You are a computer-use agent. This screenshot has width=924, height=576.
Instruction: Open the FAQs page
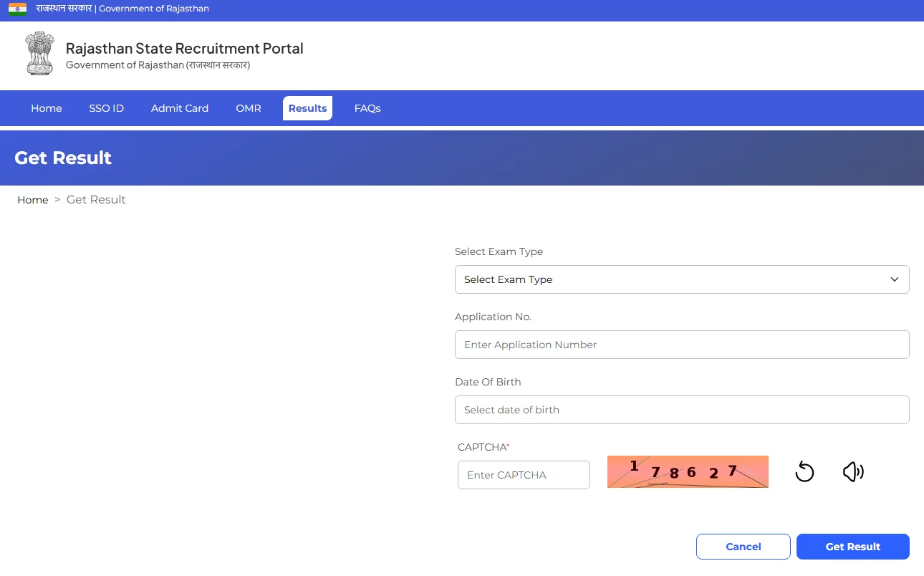pyautogui.click(x=367, y=108)
